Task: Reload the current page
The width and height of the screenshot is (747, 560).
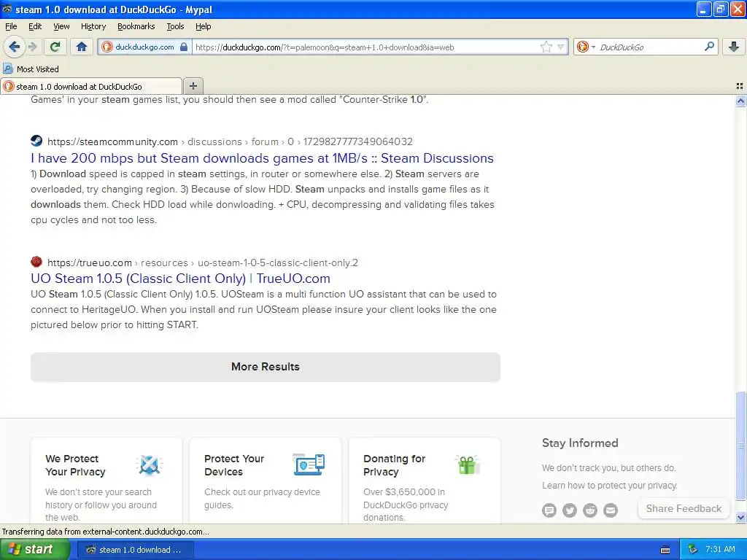Action: tap(55, 47)
